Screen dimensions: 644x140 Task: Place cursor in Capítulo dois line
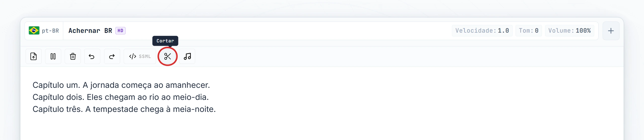tap(120, 97)
